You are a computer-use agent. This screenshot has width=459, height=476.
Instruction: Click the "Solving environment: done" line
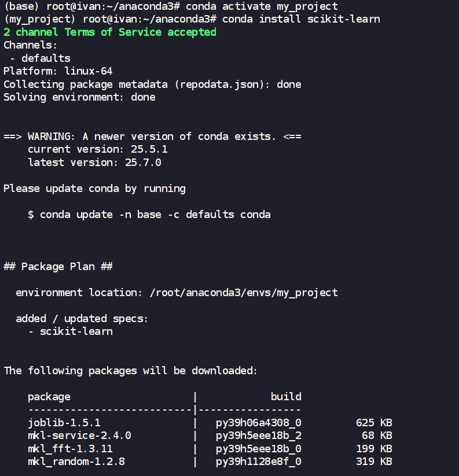tap(79, 97)
